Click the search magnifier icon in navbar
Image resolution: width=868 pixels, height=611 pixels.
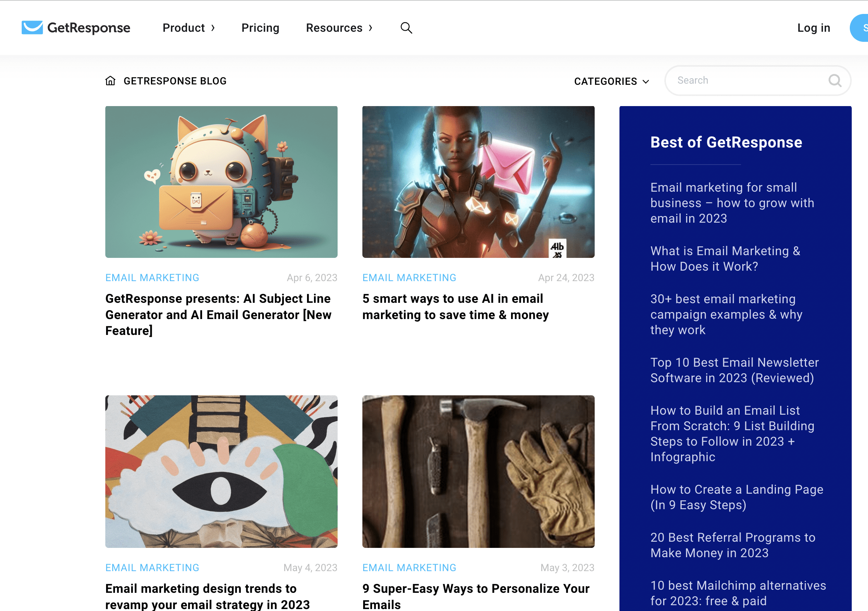pyautogui.click(x=406, y=28)
